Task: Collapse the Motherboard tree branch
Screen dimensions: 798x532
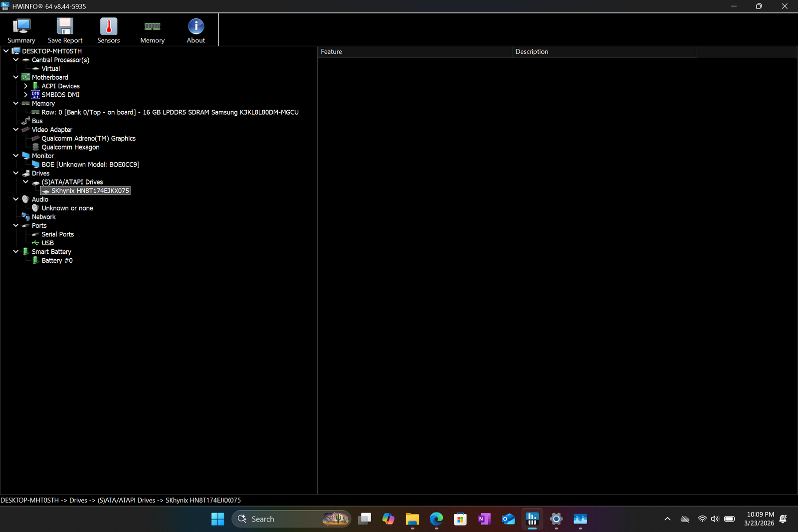Action: coord(16,77)
